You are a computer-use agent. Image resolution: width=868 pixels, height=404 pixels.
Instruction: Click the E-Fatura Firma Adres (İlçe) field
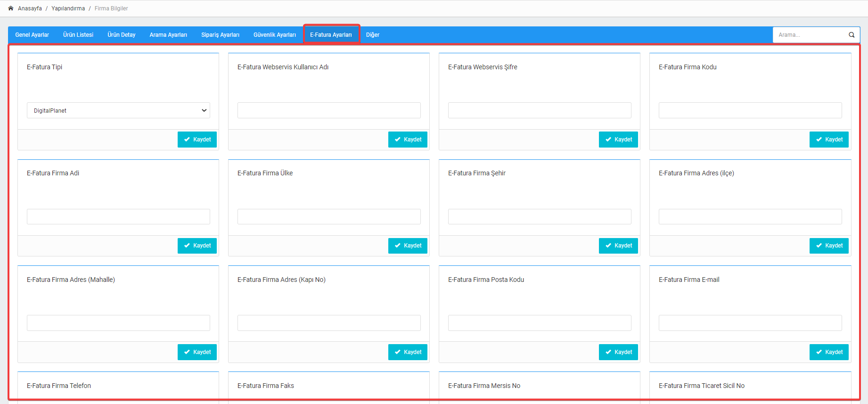pos(750,217)
